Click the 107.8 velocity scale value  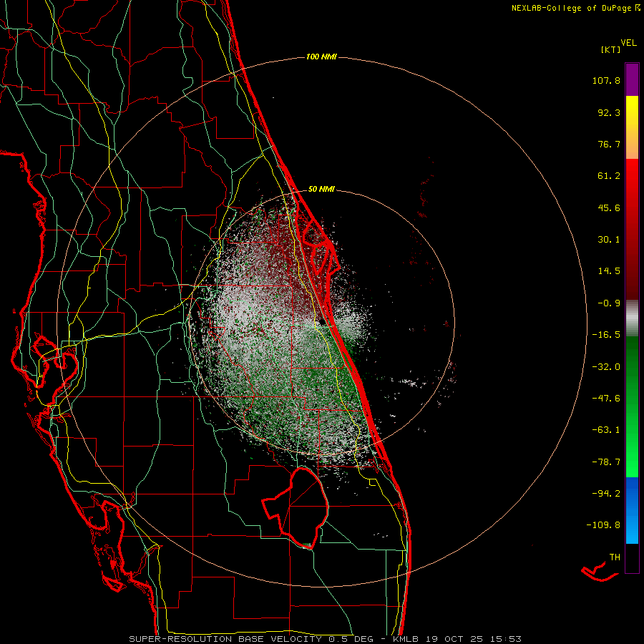606,80
